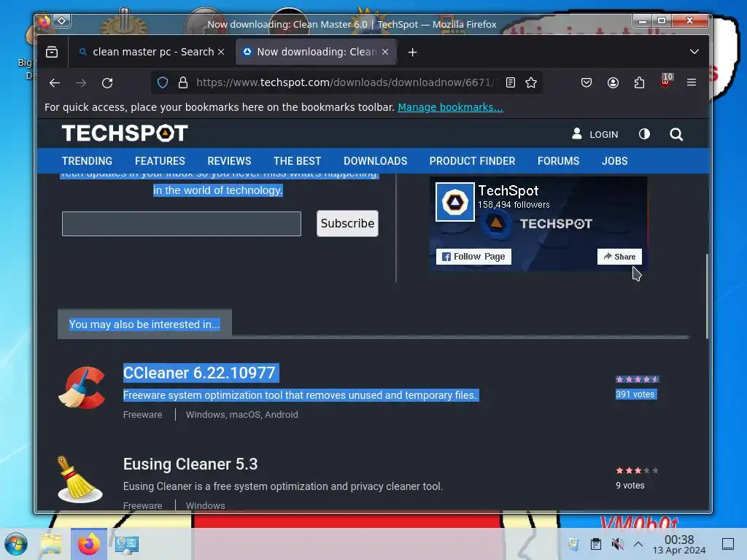The width and height of the screenshot is (747, 560).
Task: Click the TechSpot logo
Action: pyautogui.click(x=125, y=133)
